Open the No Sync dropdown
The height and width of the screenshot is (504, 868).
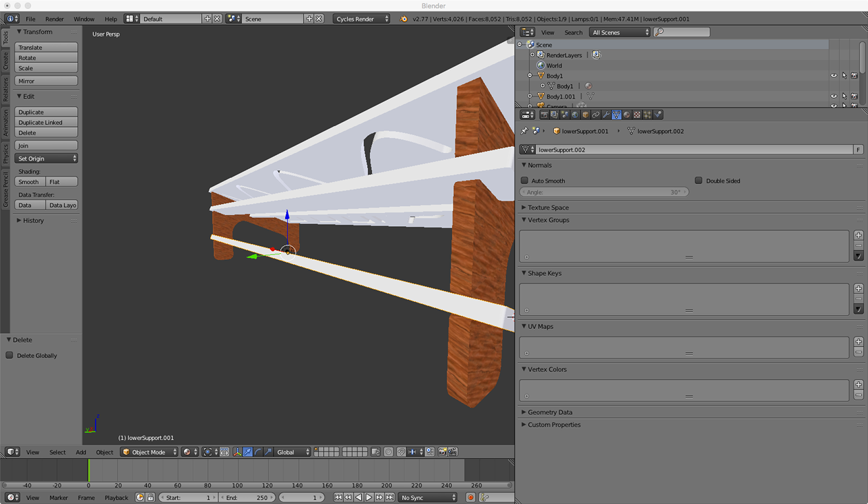(x=428, y=497)
